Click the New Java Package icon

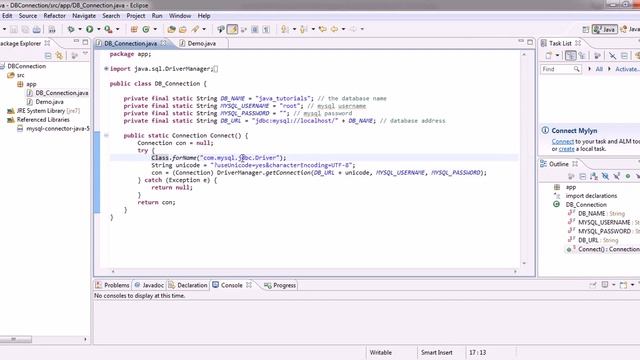point(134,29)
